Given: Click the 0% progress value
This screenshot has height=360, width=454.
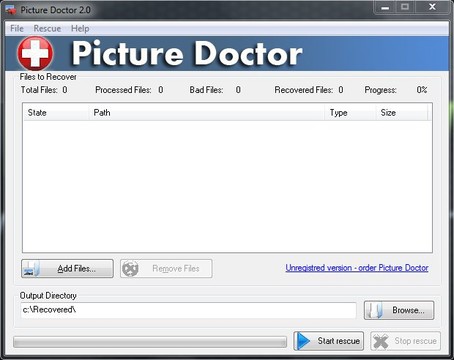Looking at the screenshot, I should tap(422, 90).
